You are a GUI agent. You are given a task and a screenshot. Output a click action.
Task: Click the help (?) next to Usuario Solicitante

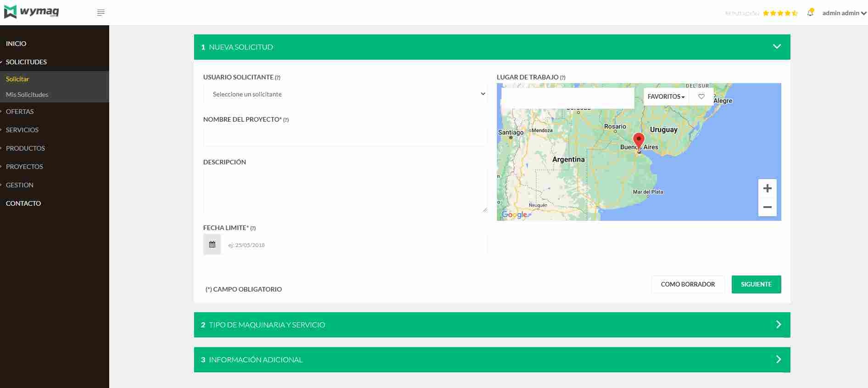coord(278,78)
